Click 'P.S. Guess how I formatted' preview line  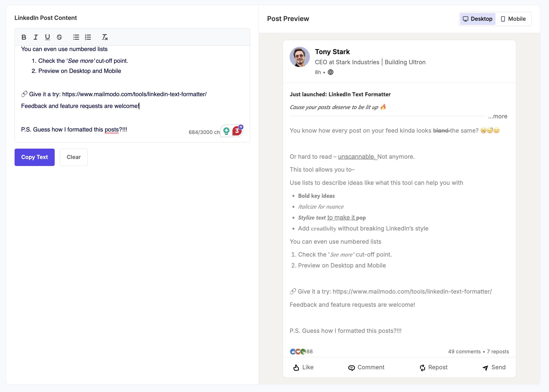pos(345,331)
